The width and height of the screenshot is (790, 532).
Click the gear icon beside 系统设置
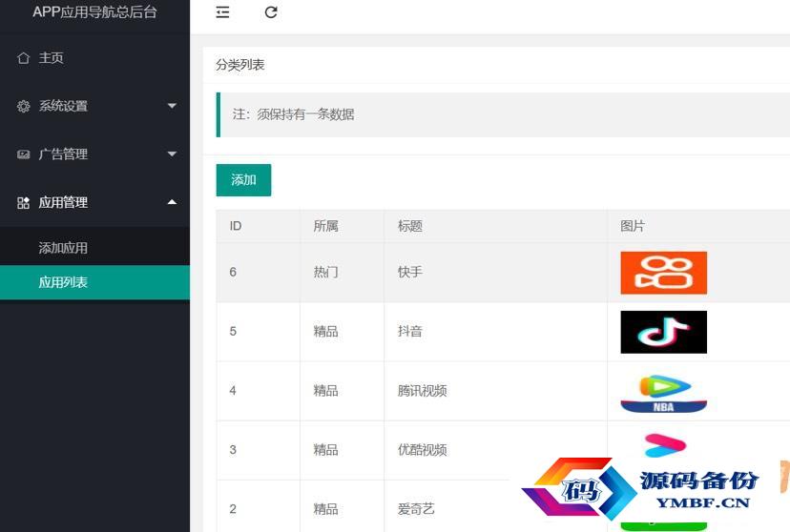coord(23,106)
